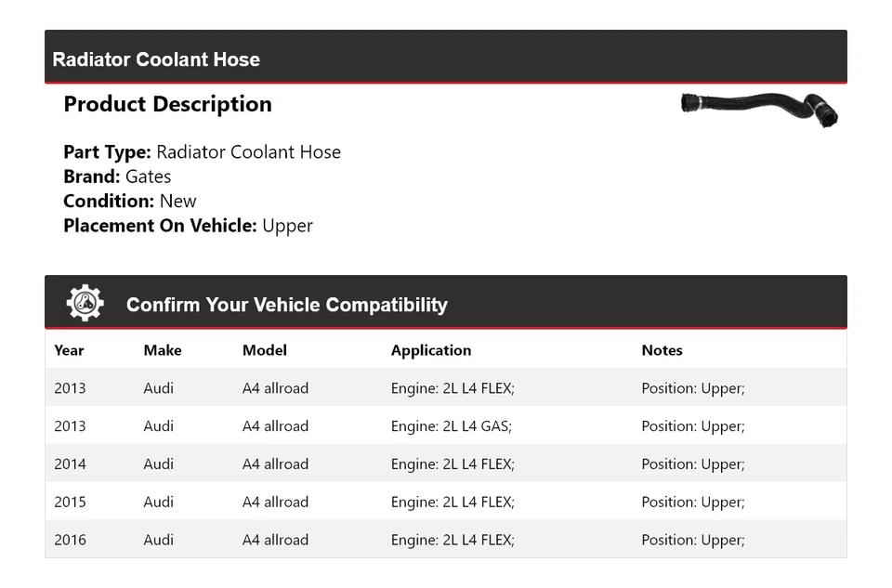Click the Make column header
Image resolution: width=892 pixels, height=588 pixels.
pos(163,350)
